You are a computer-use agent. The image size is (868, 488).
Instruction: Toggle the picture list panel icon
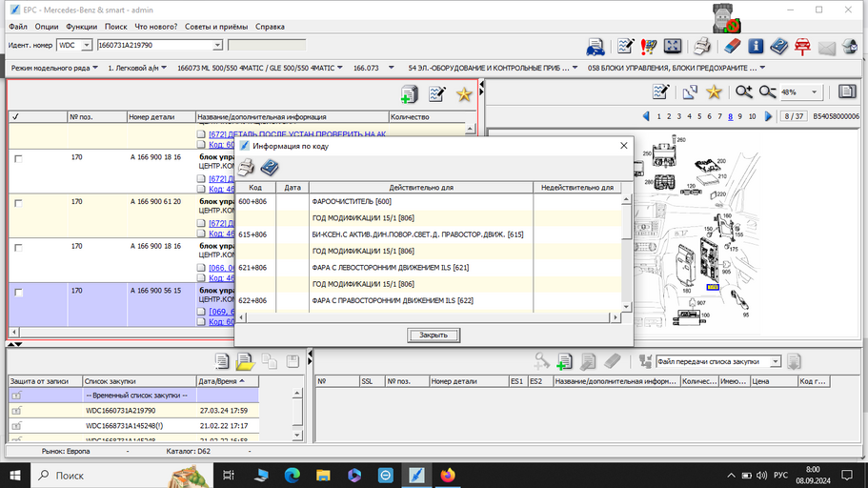pyautogui.click(x=847, y=91)
